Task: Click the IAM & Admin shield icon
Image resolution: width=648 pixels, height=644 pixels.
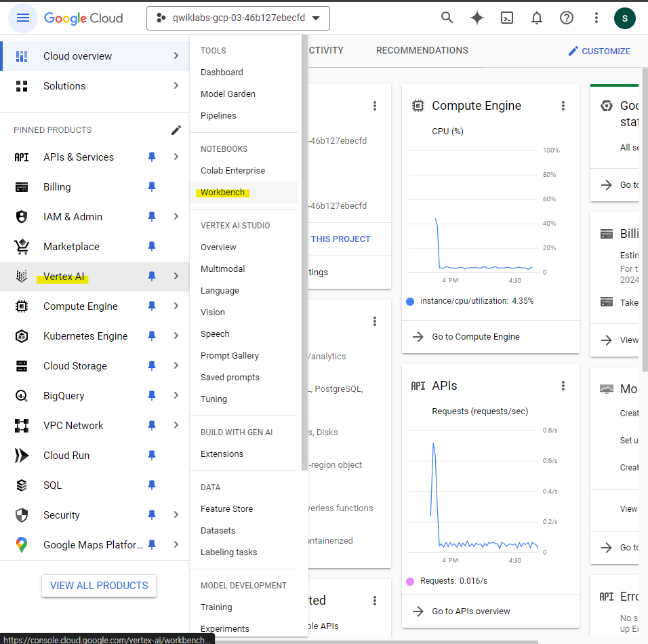Action: point(22,217)
